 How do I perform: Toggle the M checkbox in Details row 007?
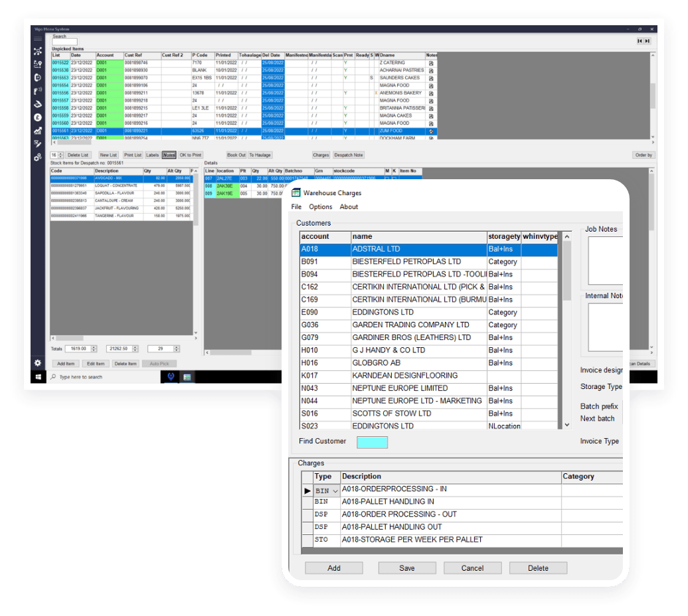point(387,179)
